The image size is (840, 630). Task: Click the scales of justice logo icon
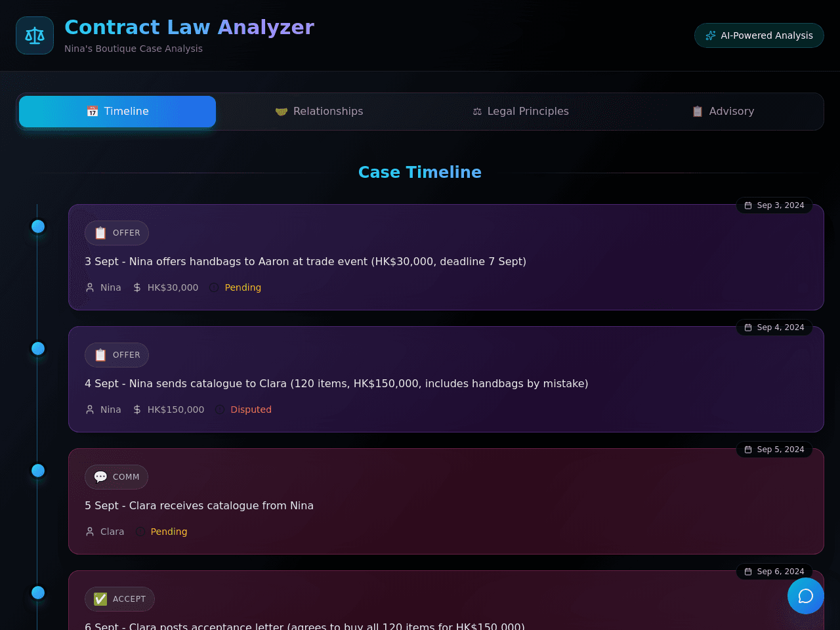35,35
